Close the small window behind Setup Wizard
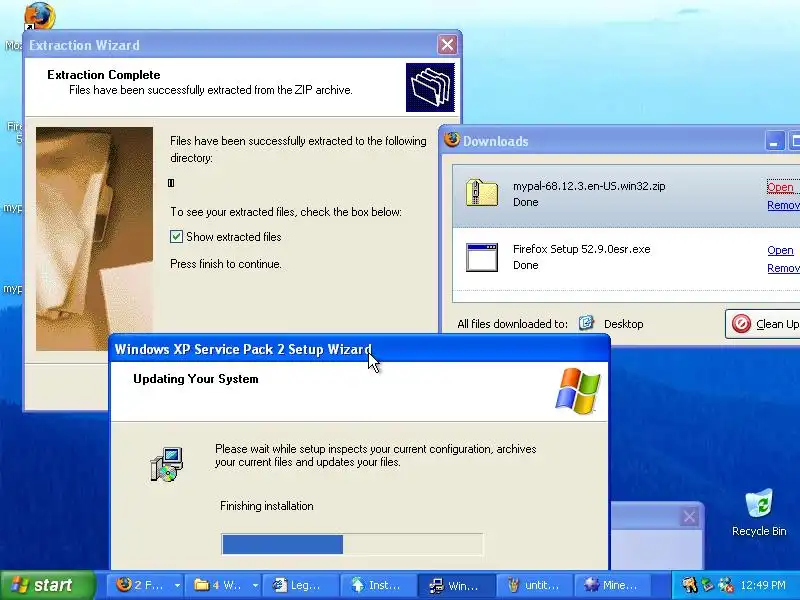This screenshot has width=800, height=600. (689, 517)
